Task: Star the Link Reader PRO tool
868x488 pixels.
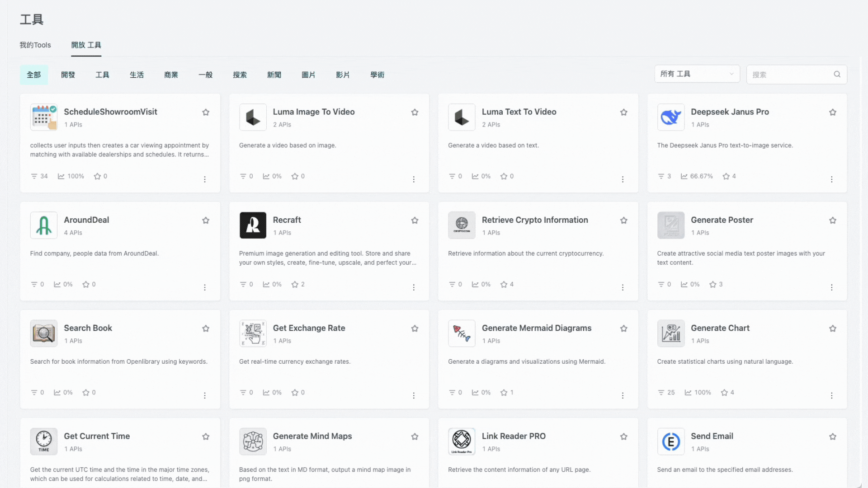Action: 624,436
